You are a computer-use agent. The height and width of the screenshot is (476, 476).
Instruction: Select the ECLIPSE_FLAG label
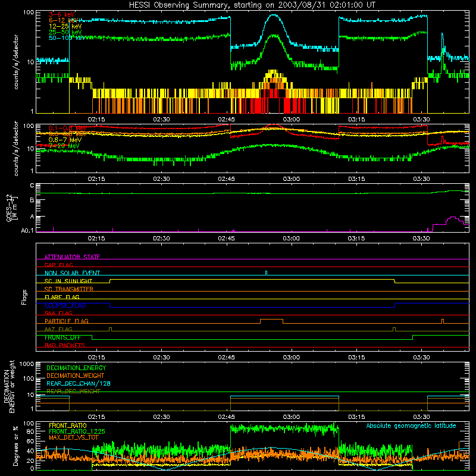[65, 305]
